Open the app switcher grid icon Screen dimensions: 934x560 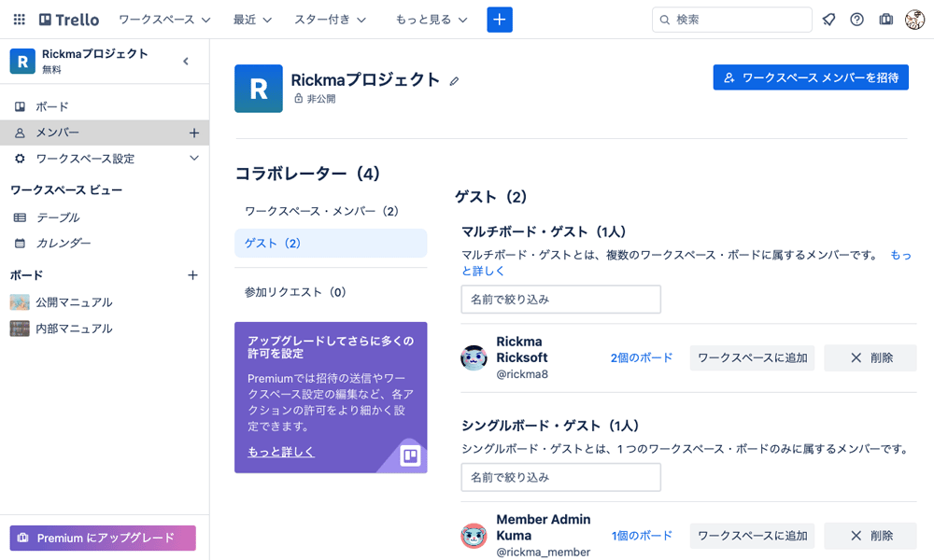click(x=19, y=20)
